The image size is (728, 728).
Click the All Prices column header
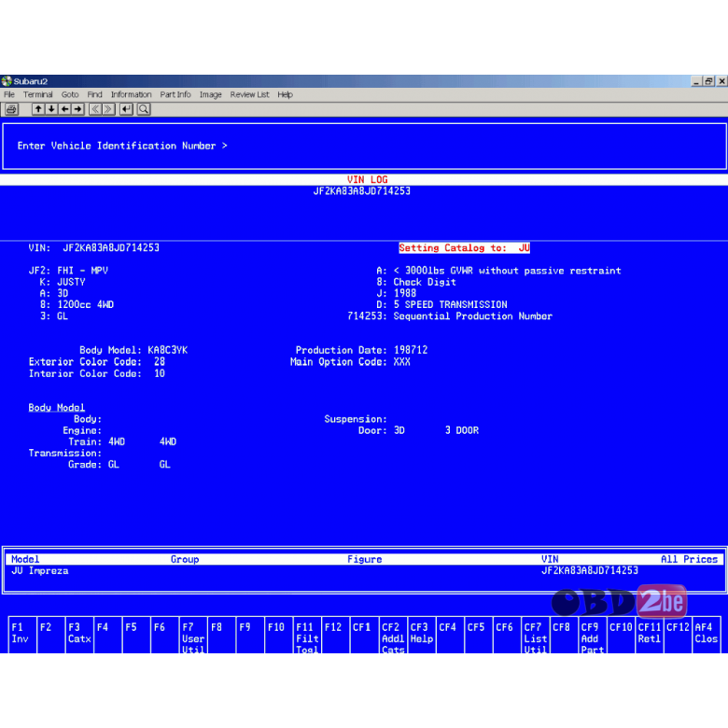click(x=690, y=559)
